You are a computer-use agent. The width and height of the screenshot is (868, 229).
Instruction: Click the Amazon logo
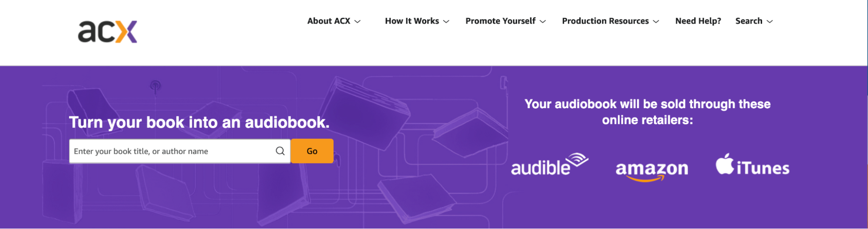[x=652, y=169]
